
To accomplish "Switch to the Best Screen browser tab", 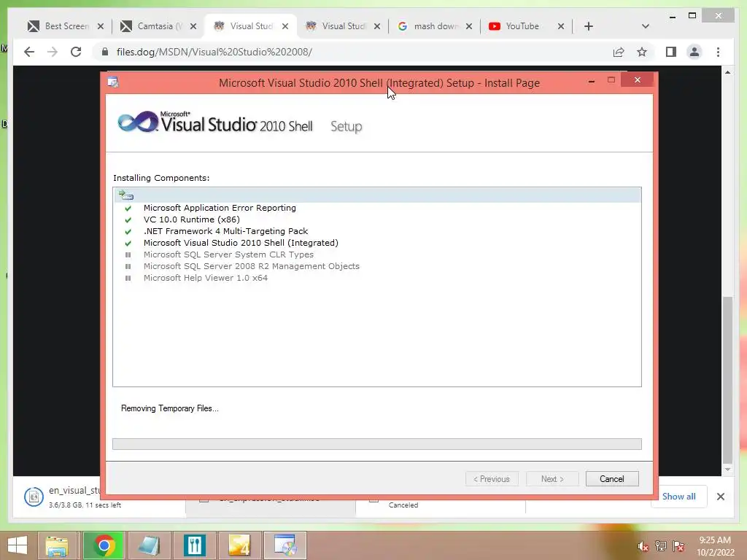I will [x=66, y=26].
